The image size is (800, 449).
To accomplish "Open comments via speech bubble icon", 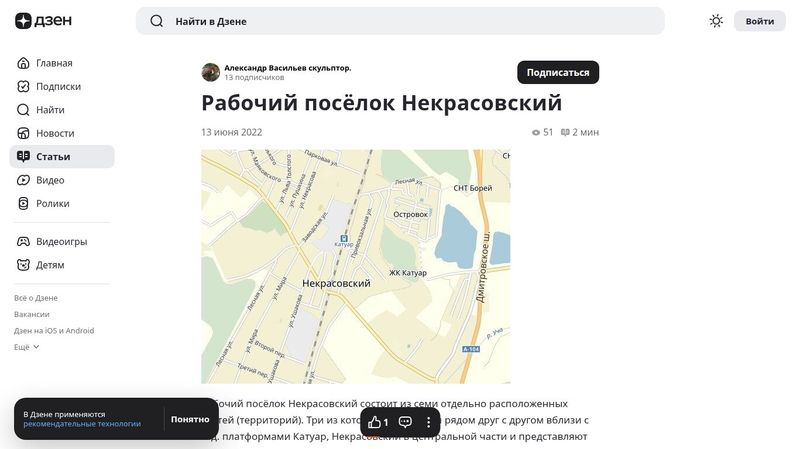I will click(405, 422).
